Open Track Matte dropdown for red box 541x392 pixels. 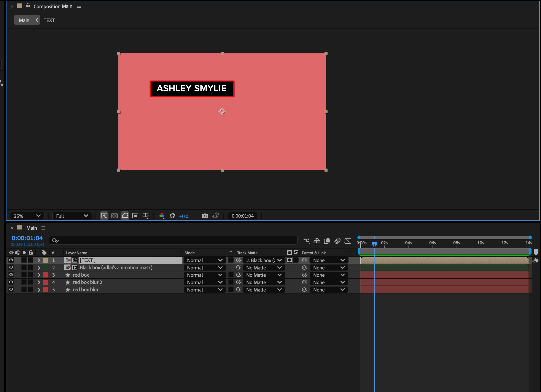(264, 275)
